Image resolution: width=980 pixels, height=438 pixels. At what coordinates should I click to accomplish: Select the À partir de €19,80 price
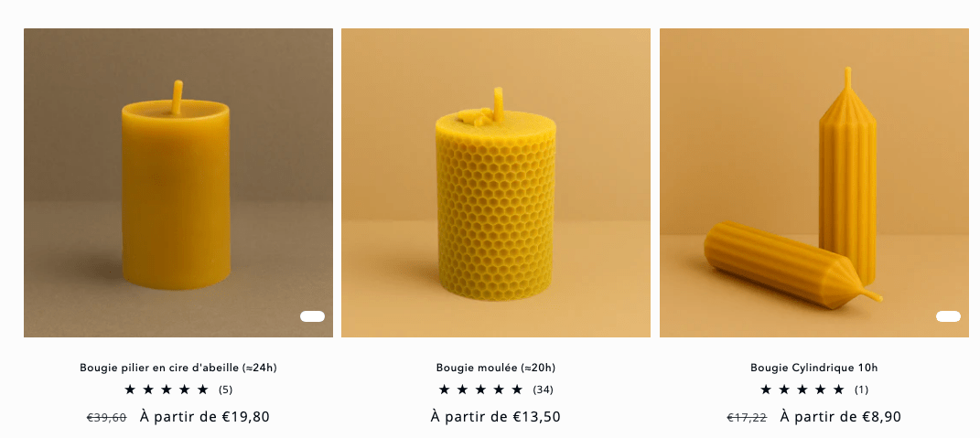point(204,417)
